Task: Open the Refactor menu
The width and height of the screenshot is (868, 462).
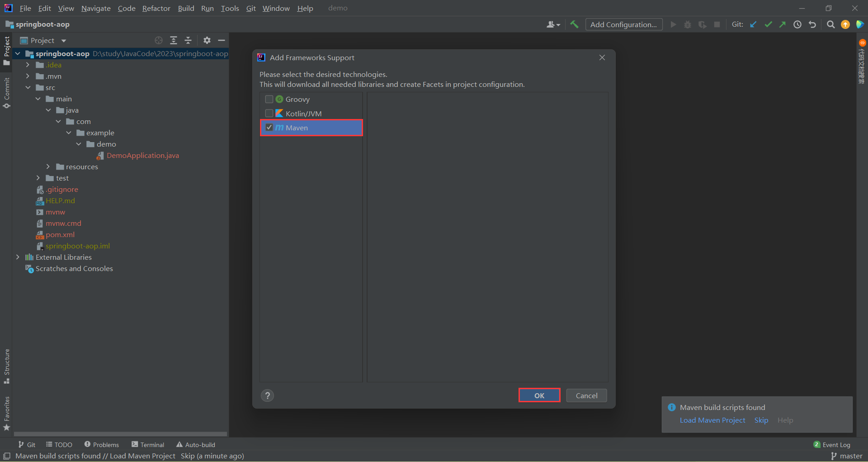Action: click(156, 8)
